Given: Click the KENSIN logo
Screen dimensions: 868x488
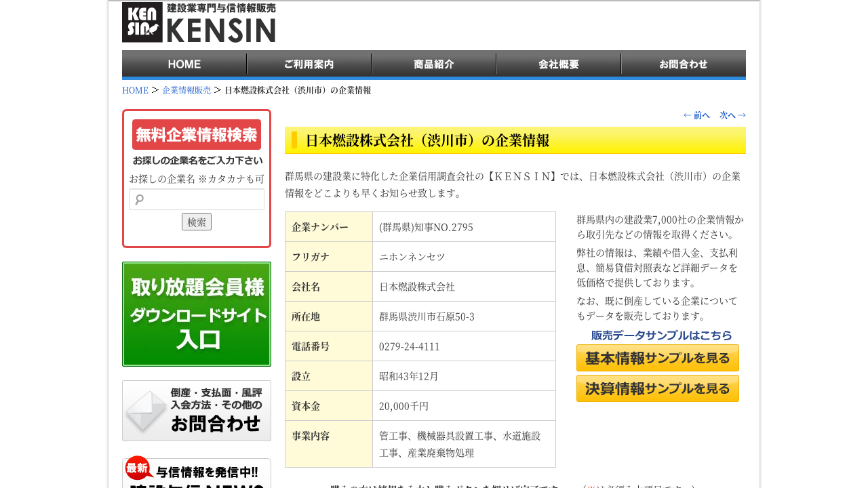Looking at the screenshot, I should coord(199,22).
